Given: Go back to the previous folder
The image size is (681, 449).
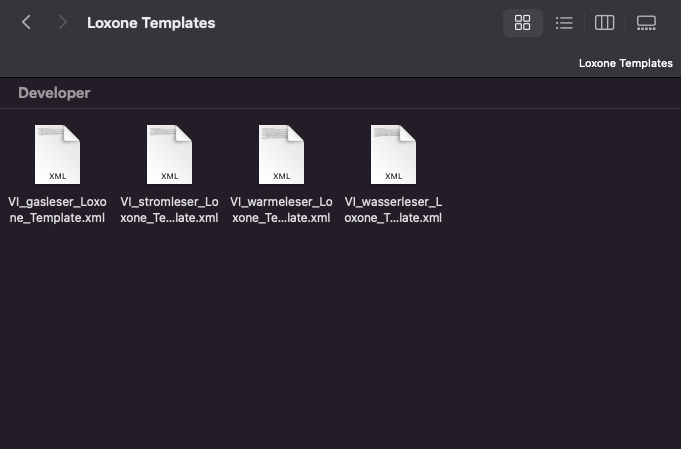Looking at the screenshot, I should pyautogui.click(x=27, y=22).
